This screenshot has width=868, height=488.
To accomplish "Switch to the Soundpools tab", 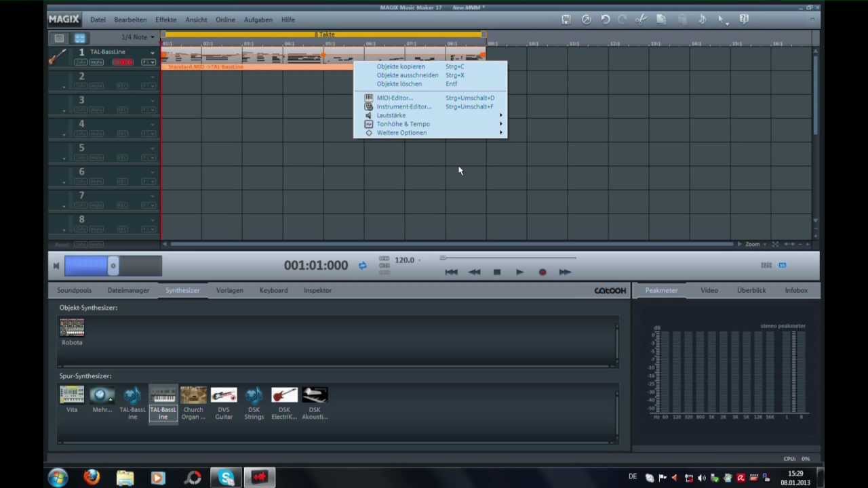I will point(74,290).
